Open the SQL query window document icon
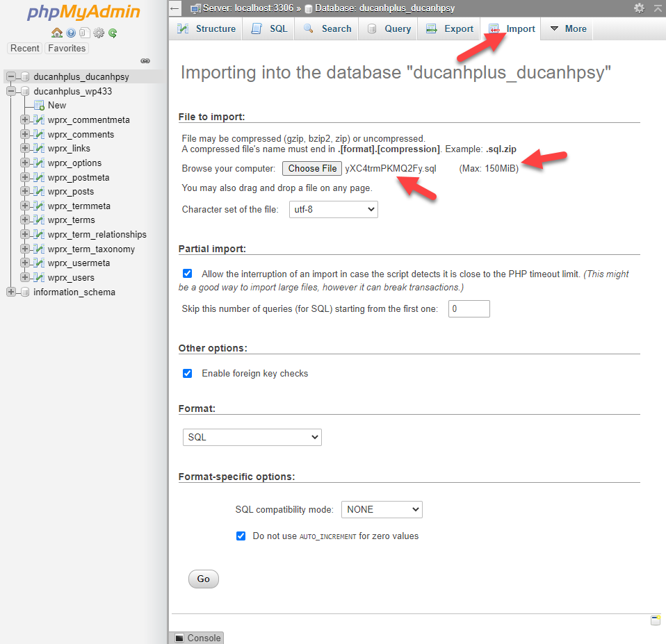The image size is (666, 644). pyautogui.click(x=83, y=33)
